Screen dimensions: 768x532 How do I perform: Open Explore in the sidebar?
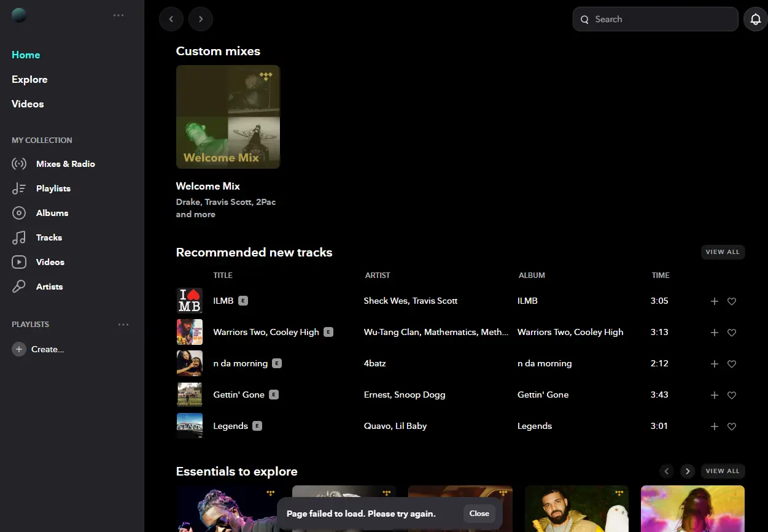pos(29,79)
